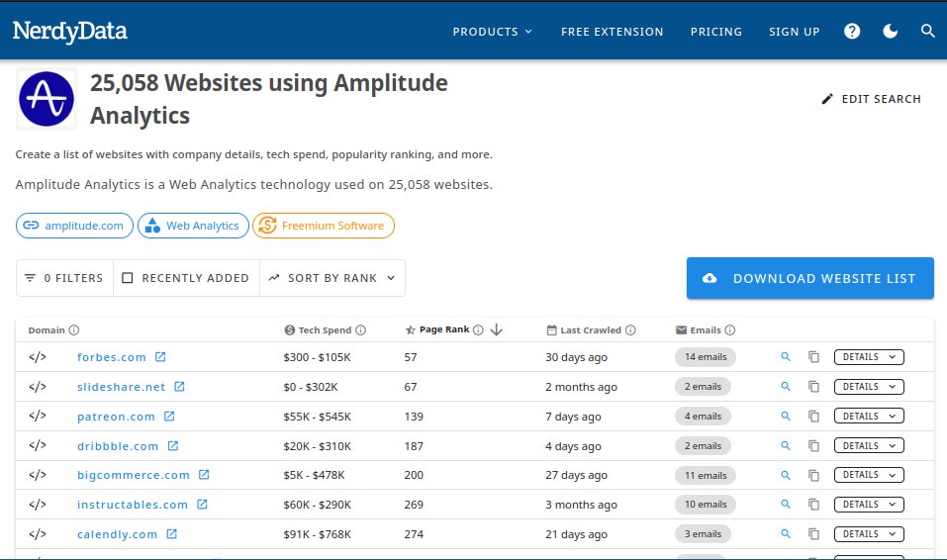Open calendly.com external link icon

(x=171, y=533)
